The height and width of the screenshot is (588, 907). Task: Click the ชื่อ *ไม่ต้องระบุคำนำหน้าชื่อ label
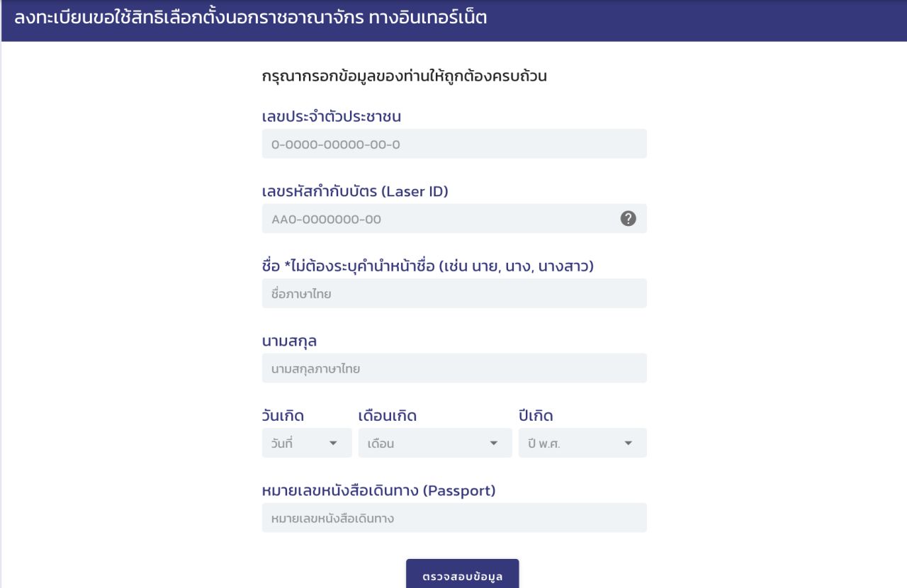(x=427, y=266)
